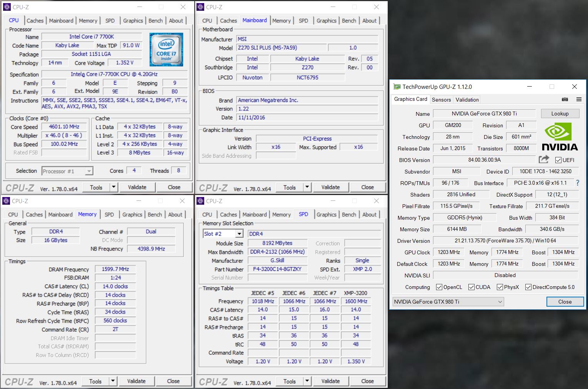Open the GPU-Z hamburger menu icon
This screenshot has width=588, height=389.
pyautogui.click(x=579, y=99)
